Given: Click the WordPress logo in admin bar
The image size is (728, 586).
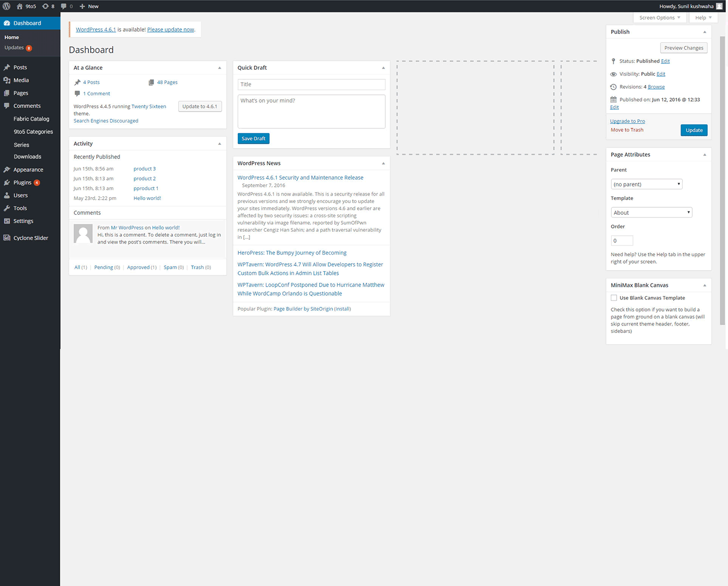Looking at the screenshot, I should 6,6.
